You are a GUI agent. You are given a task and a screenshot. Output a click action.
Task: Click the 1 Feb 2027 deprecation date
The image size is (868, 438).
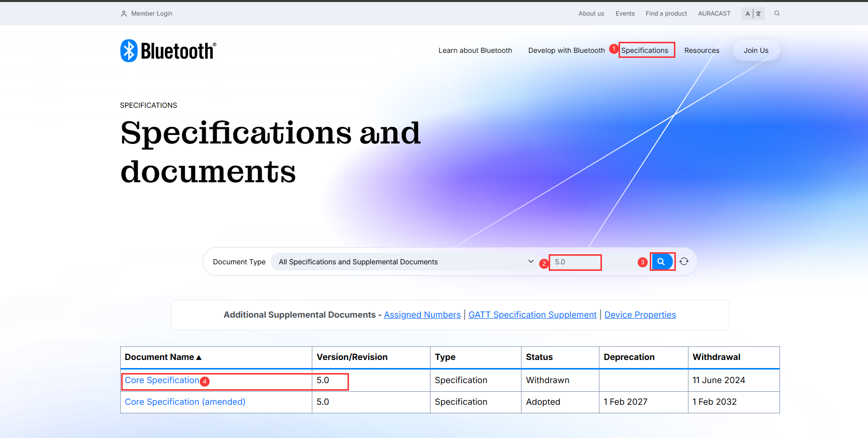[x=626, y=402]
